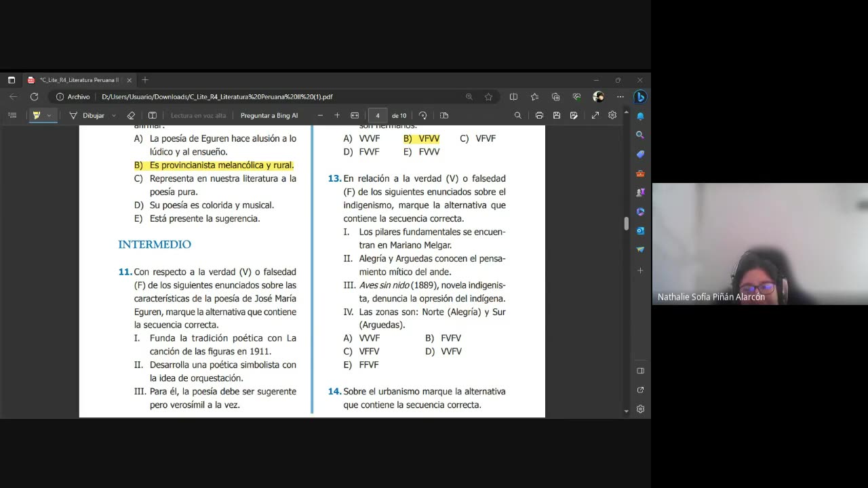Open the Bing Copilot sidebar button

point(639,97)
